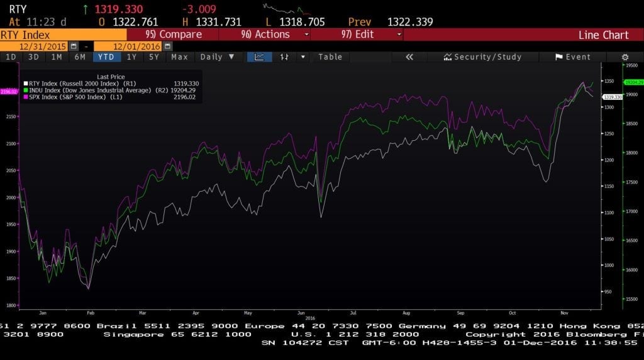Click the 19500 right axis label
The height and width of the screenshot is (360, 644).
point(631,66)
